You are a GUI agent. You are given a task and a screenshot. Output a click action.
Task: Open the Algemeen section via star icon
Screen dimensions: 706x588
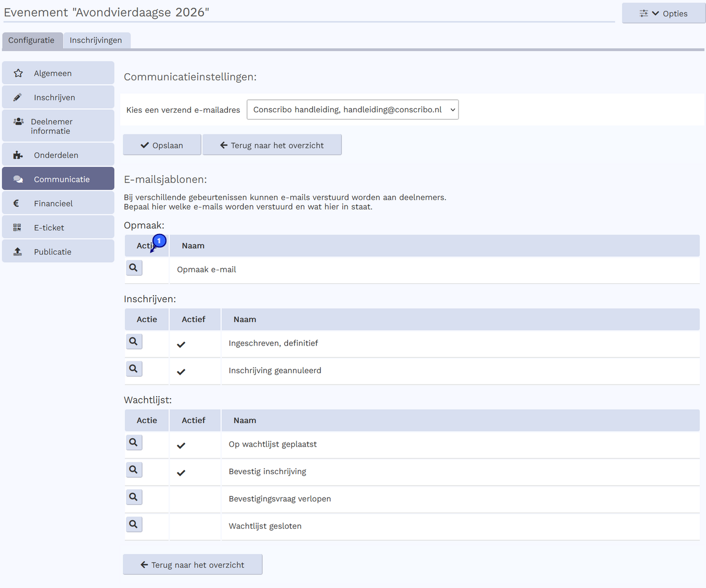point(19,73)
